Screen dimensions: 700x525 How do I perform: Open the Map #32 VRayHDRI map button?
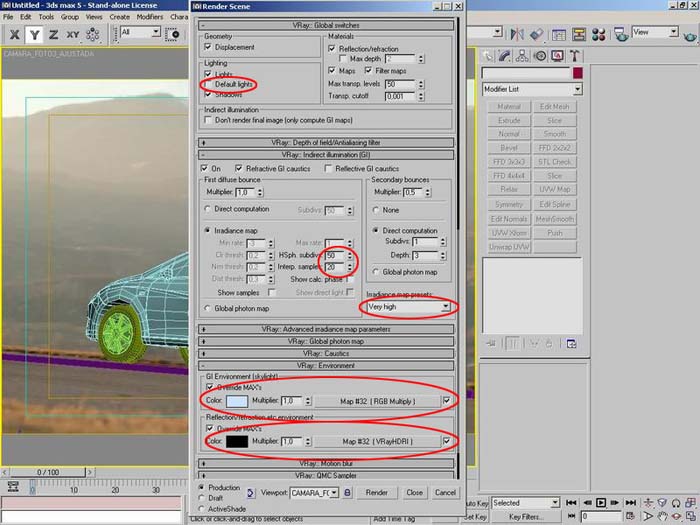click(376, 440)
